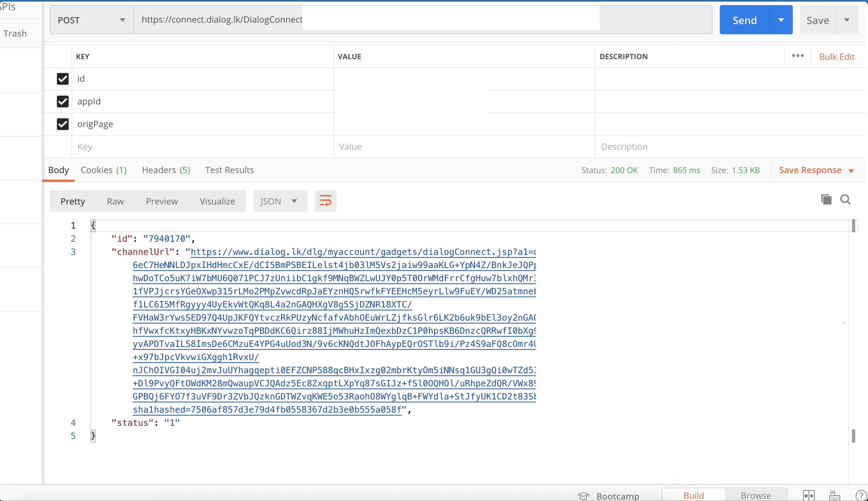
Task: Uncheck the origPage parameter checkbox
Action: click(63, 124)
